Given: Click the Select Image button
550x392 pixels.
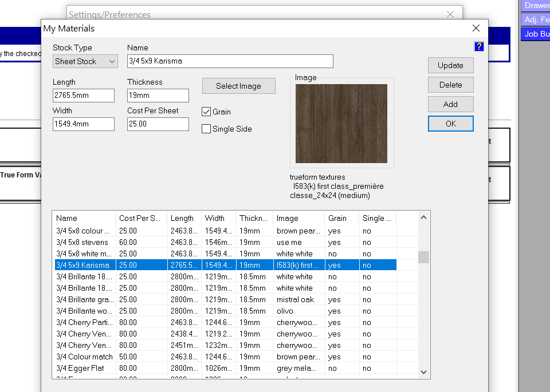Looking at the screenshot, I should (x=238, y=86).
